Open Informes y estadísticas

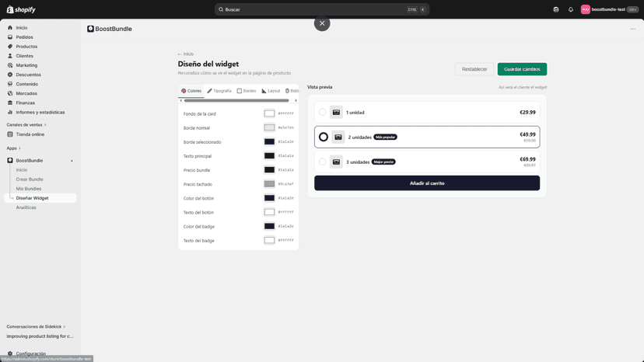40,112
